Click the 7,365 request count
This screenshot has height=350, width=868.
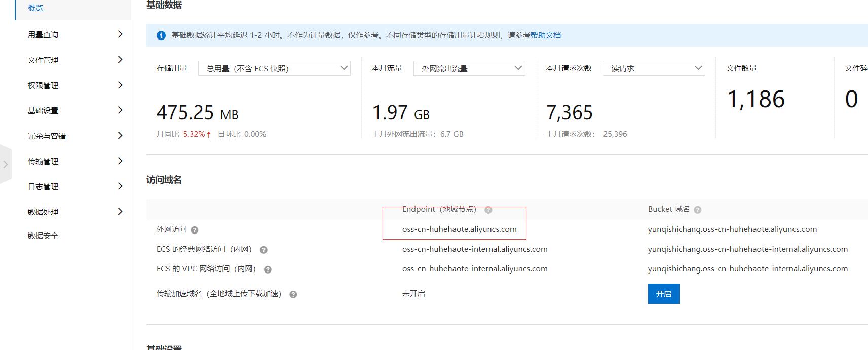570,112
